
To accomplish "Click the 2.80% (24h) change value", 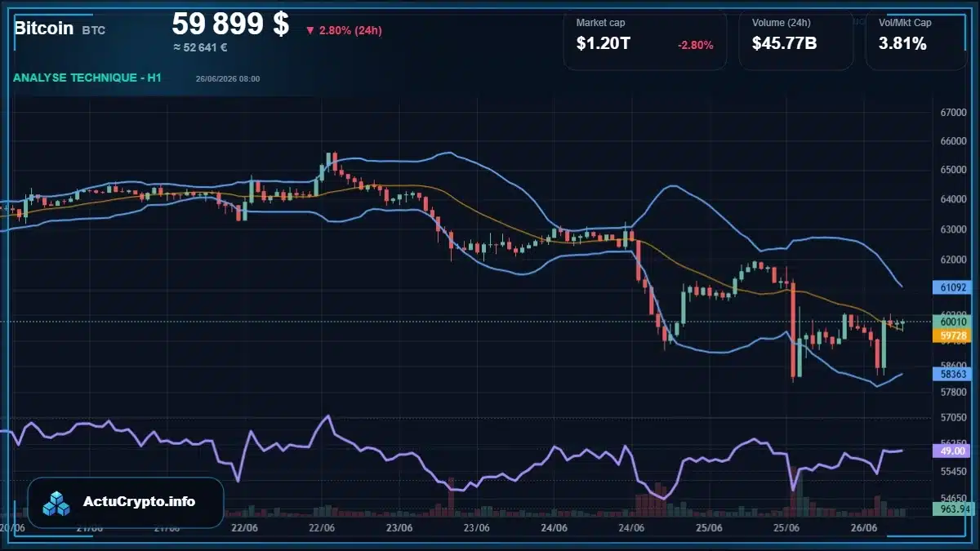I will click(x=350, y=31).
